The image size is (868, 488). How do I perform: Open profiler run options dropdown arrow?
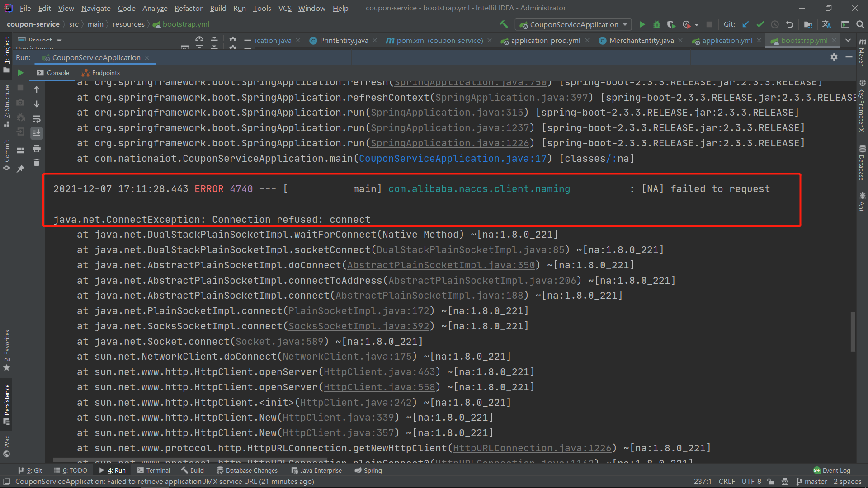click(697, 24)
